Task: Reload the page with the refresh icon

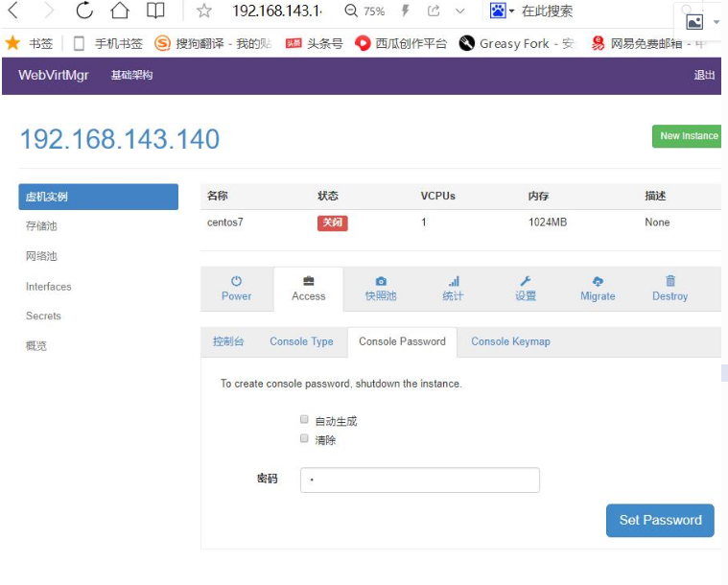Action: [x=84, y=11]
